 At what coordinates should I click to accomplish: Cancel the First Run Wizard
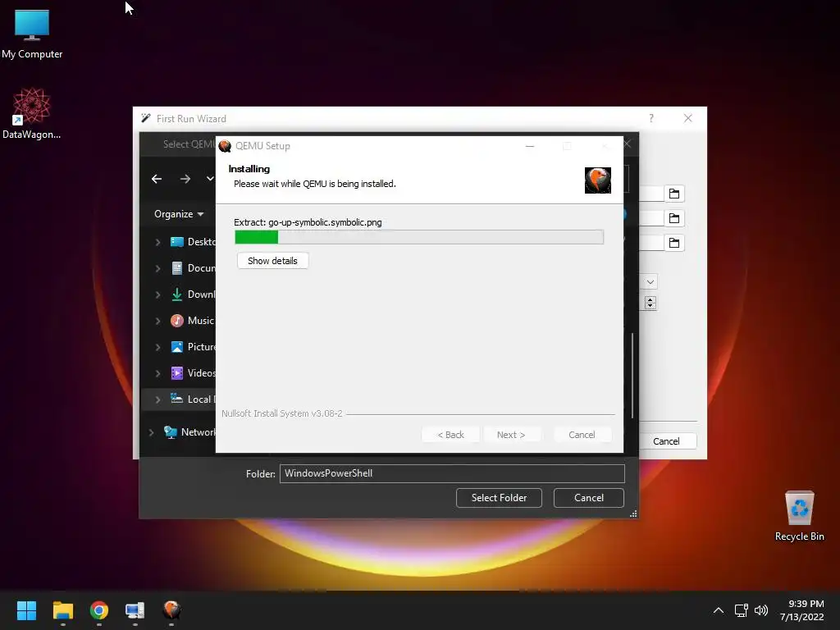[x=666, y=441]
